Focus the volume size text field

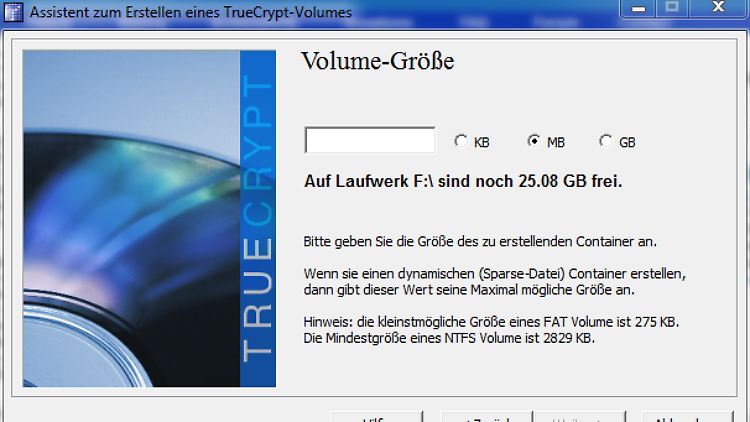pos(369,141)
